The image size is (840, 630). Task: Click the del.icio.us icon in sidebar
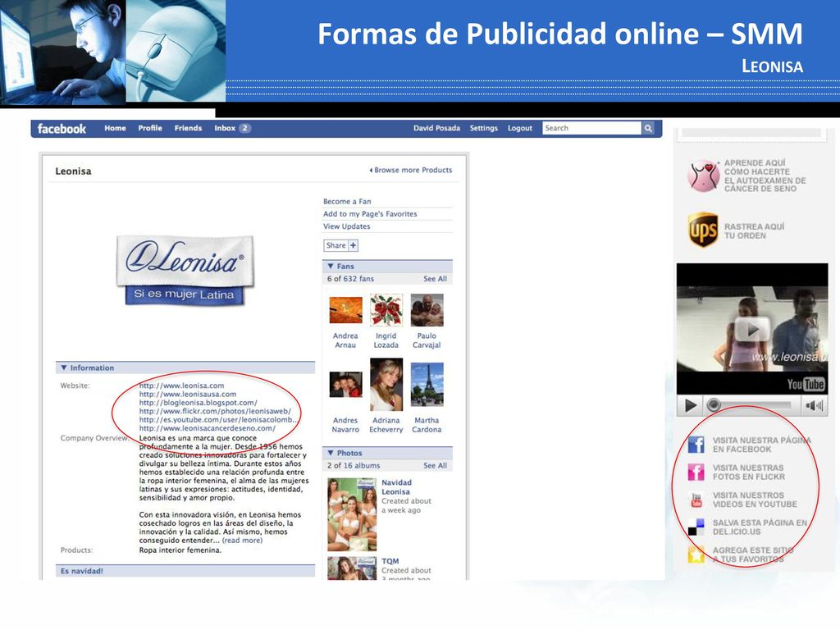pos(696,527)
